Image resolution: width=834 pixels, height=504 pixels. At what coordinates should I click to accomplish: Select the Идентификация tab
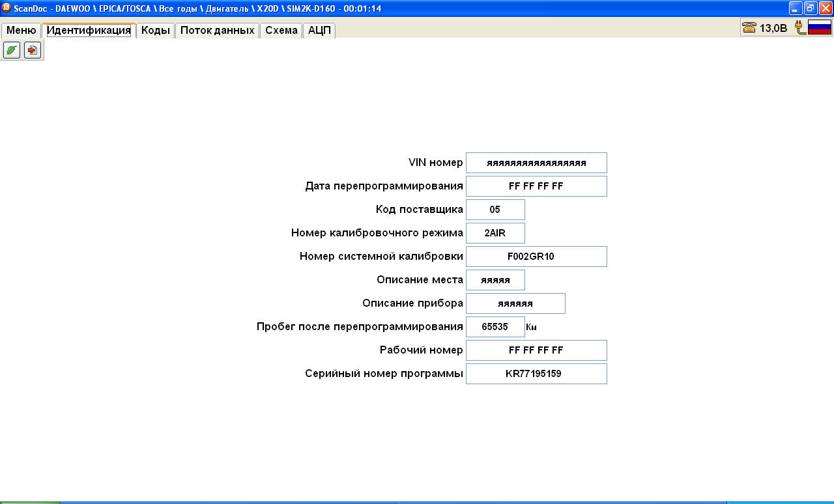click(89, 31)
